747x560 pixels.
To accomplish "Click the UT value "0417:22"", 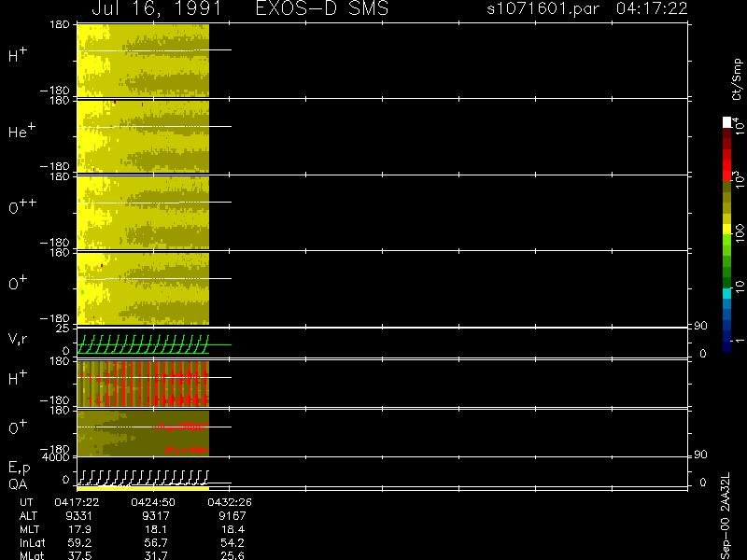I will (x=77, y=502).
